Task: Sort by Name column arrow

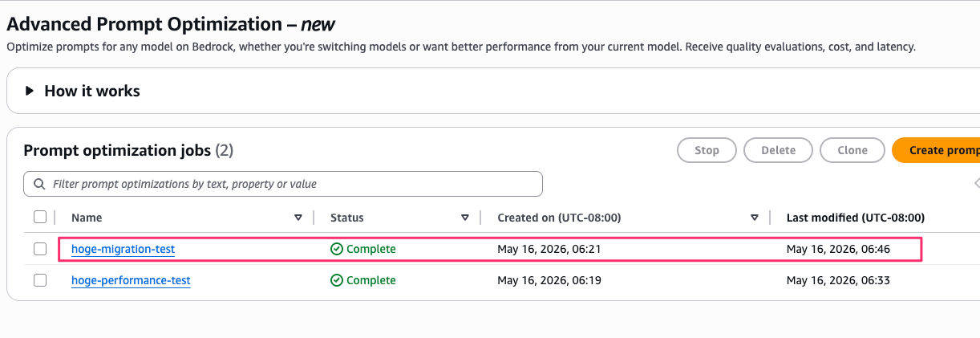Action: [298, 218]
